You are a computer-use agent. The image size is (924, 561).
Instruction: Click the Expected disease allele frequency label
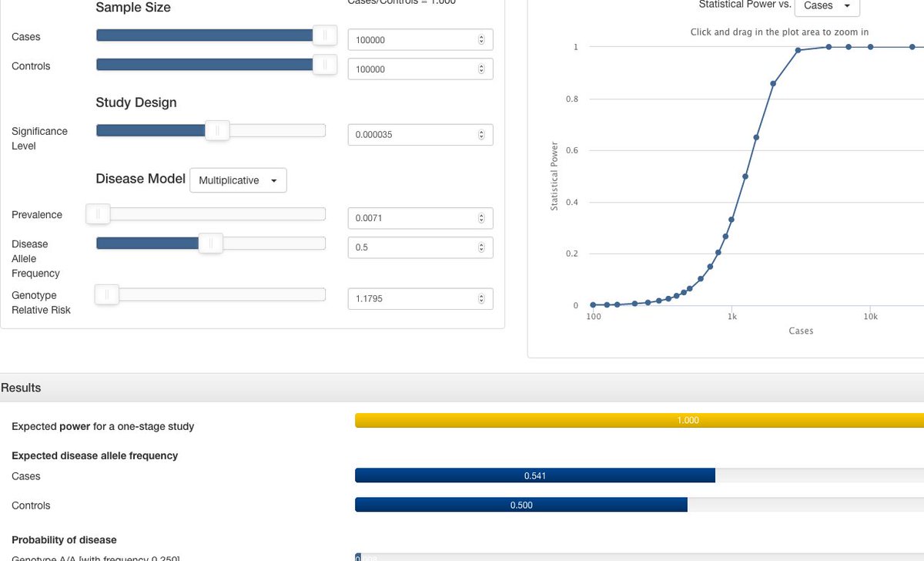click(x=95, y=455)
